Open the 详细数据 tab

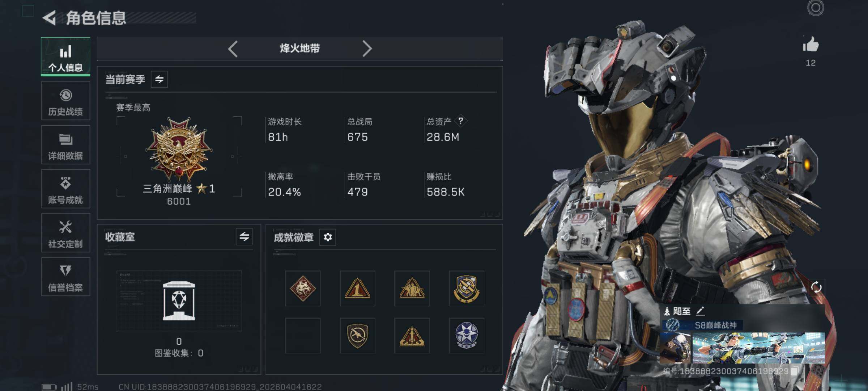(65, 145)
